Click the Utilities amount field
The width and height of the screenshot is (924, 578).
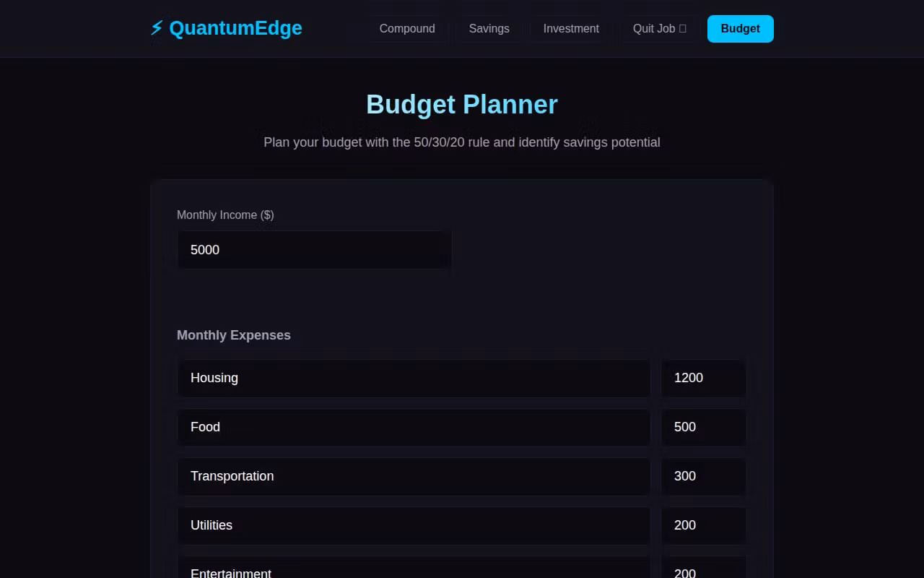coord(703,525)
